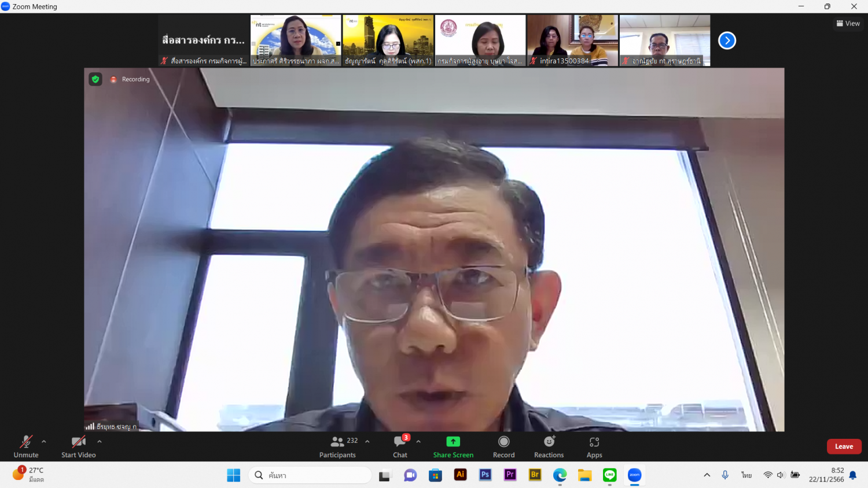
Task: Start recording with the Record button
Action: point(504,446)
